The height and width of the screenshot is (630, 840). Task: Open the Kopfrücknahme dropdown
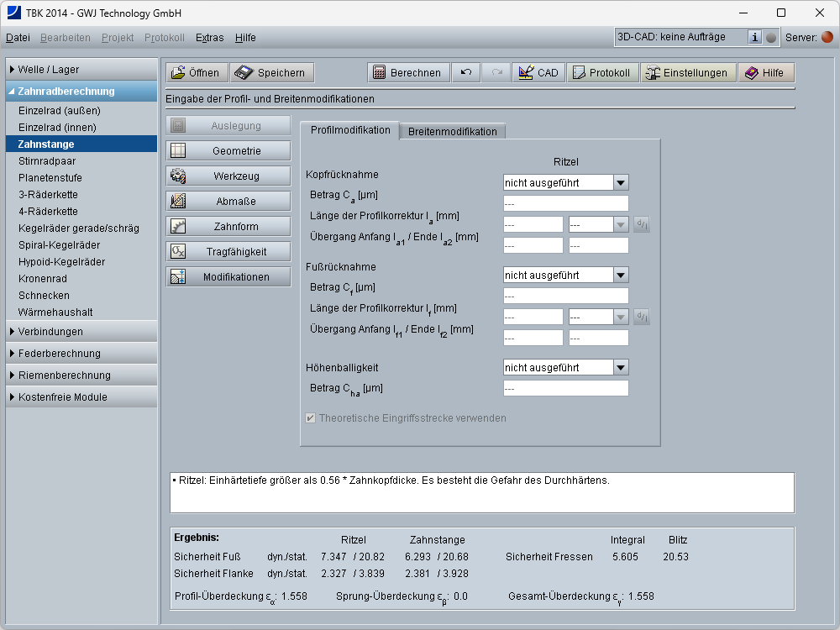[x=620, y=182]
